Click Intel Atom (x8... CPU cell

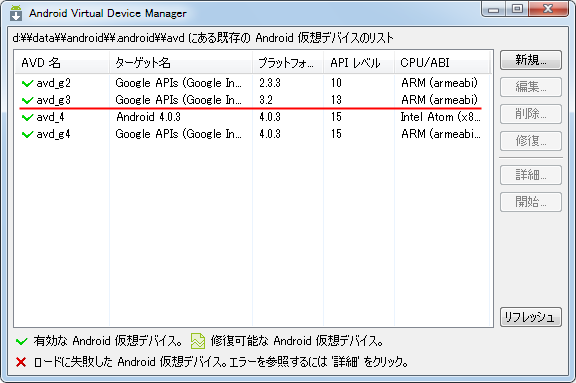click(x=440, y=117)
